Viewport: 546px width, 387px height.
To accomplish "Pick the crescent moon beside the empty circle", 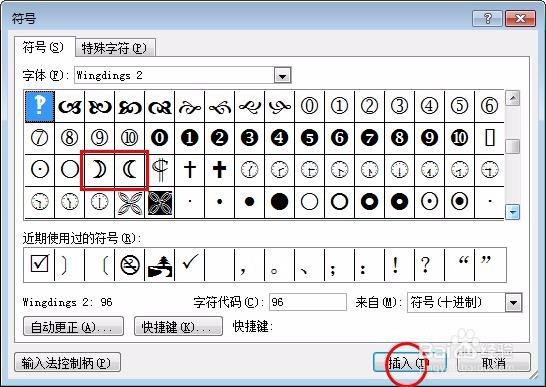I will tap(100, 170).
